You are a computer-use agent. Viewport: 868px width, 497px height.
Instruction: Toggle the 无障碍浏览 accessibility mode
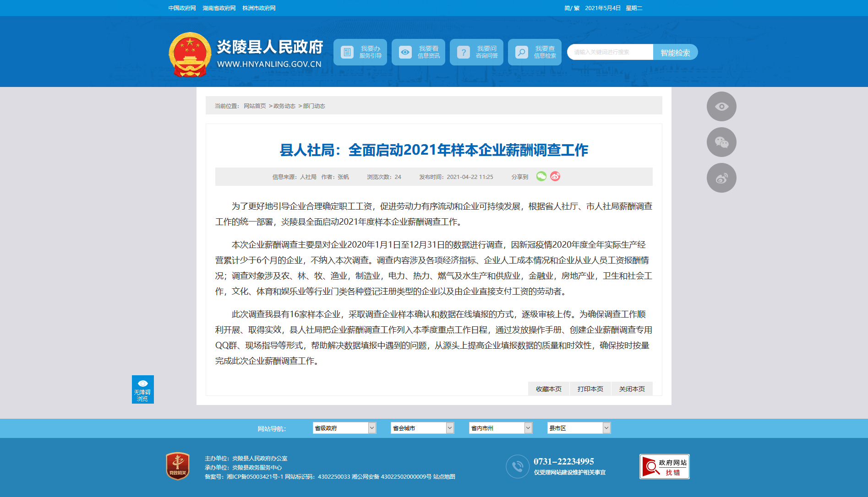pyautogui.click(x=142, y=389)
